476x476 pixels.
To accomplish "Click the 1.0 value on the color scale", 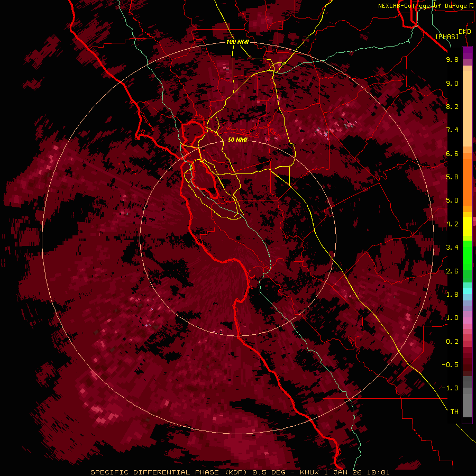I will [452, 318].
